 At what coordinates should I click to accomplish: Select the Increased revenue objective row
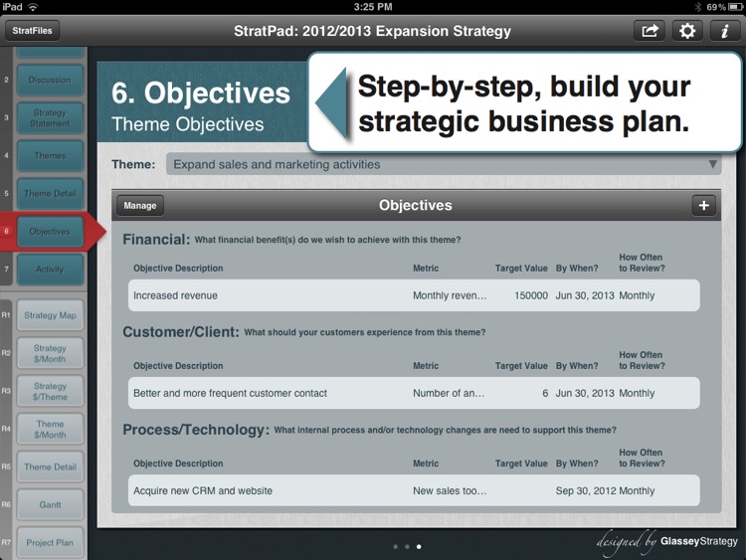(x=414, y=295)
